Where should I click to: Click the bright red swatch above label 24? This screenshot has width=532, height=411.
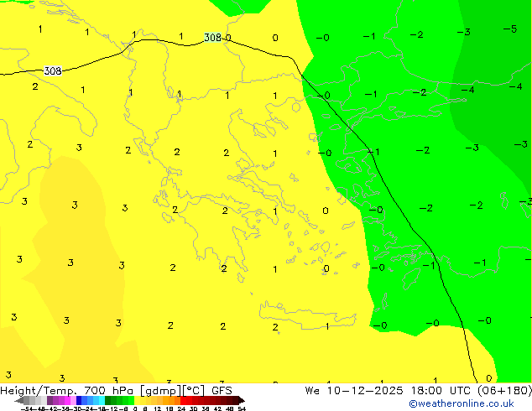point(183,400)
